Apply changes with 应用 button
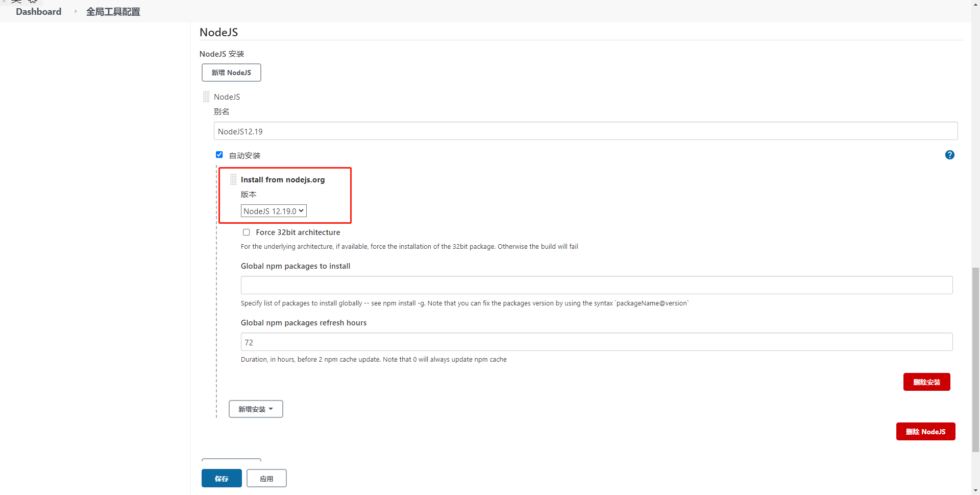 coord(266,479)
